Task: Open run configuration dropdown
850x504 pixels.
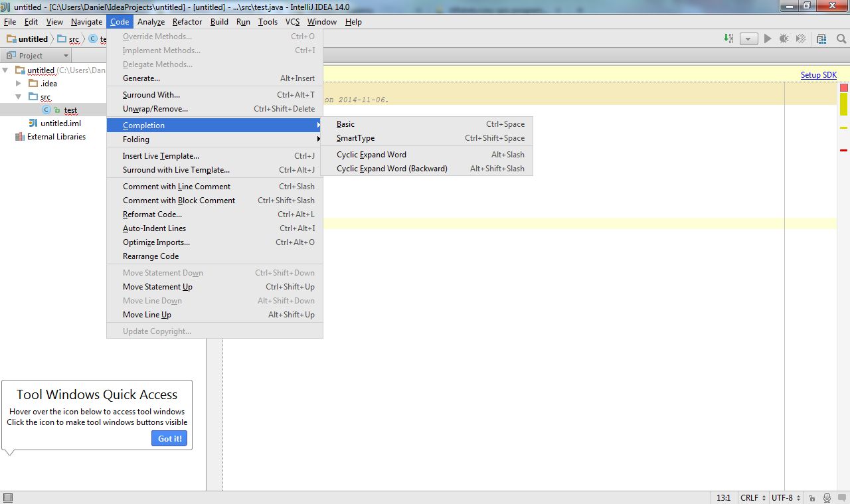Action: [x=749, y=39]
